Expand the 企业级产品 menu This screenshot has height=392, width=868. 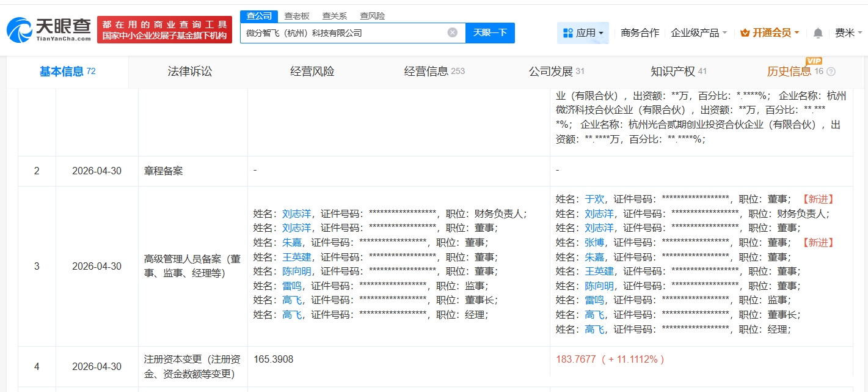(x=699, y=33)
